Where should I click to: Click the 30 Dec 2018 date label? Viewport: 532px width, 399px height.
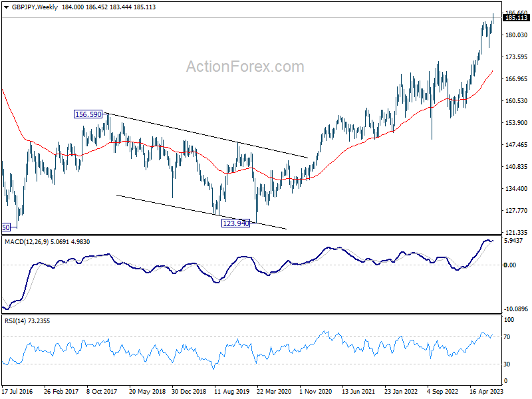(x=189, y=391)
